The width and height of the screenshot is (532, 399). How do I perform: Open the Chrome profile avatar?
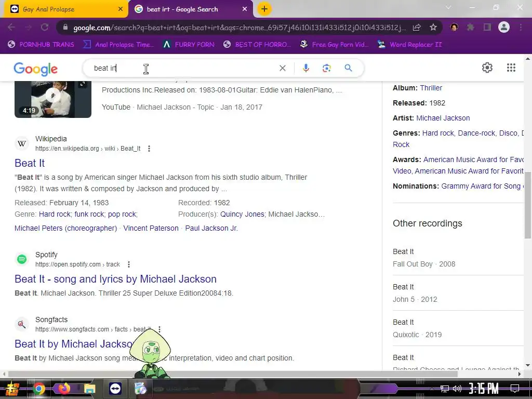pos(504,27)
